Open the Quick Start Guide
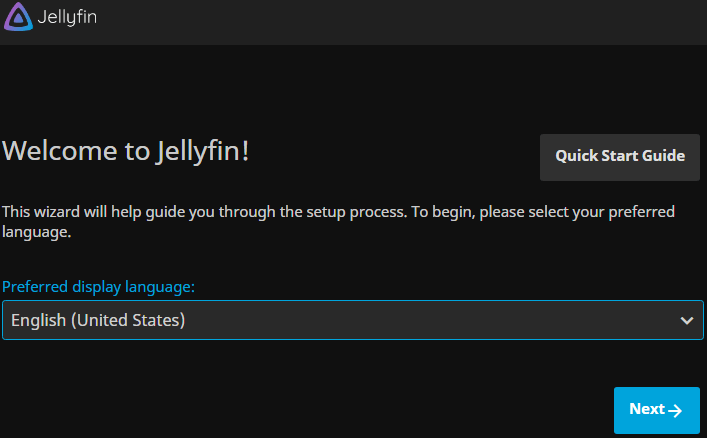This screenshot has width=707, height=438. click(x=620, y=156)
